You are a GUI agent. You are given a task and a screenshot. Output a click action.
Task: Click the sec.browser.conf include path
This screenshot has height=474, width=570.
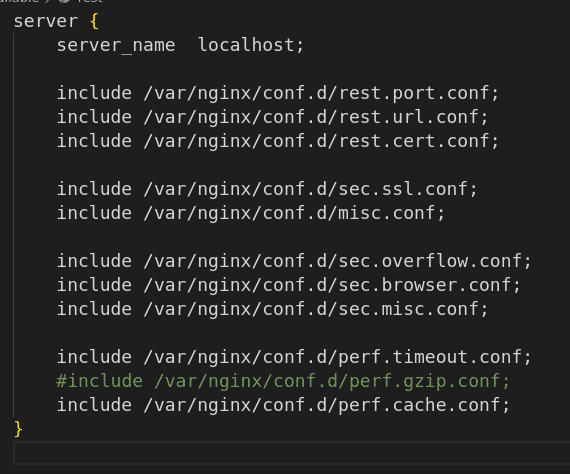coord(332,285)
